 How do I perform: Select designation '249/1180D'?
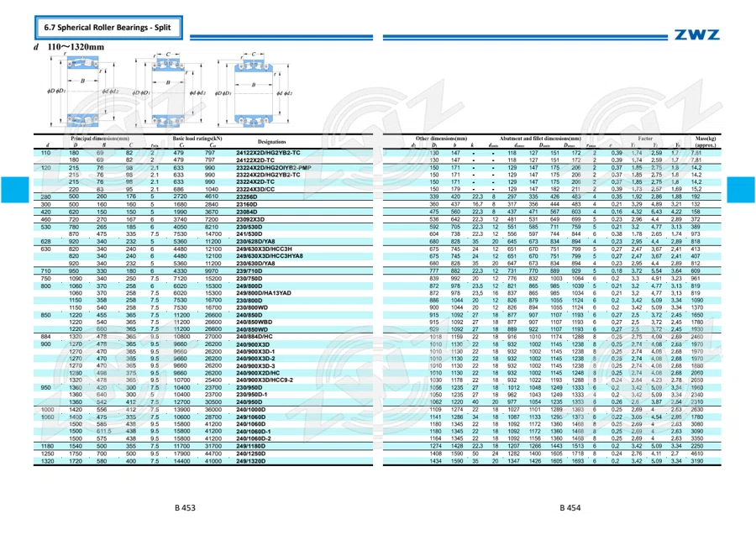[x=250, y=446]
